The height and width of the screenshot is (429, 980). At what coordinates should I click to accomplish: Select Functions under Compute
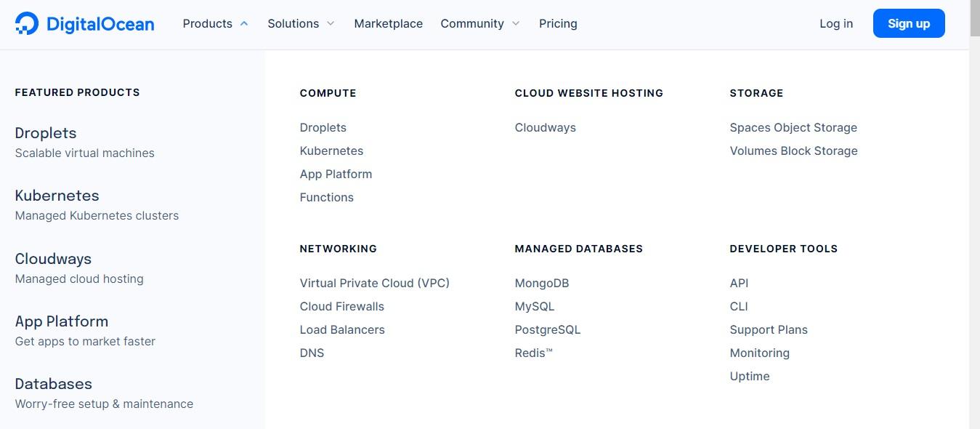[327, 197]
